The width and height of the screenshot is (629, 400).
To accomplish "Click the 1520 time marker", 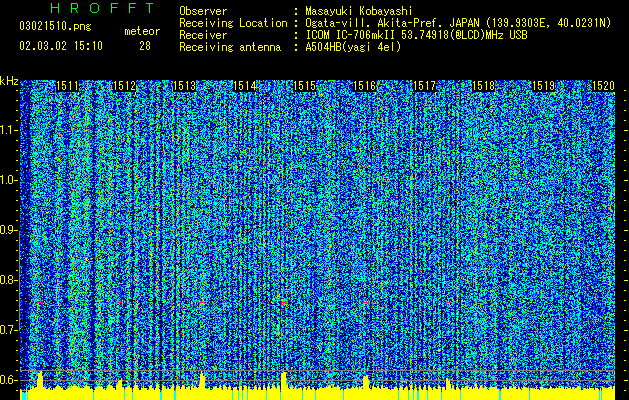I will click(x=603, y=86).
